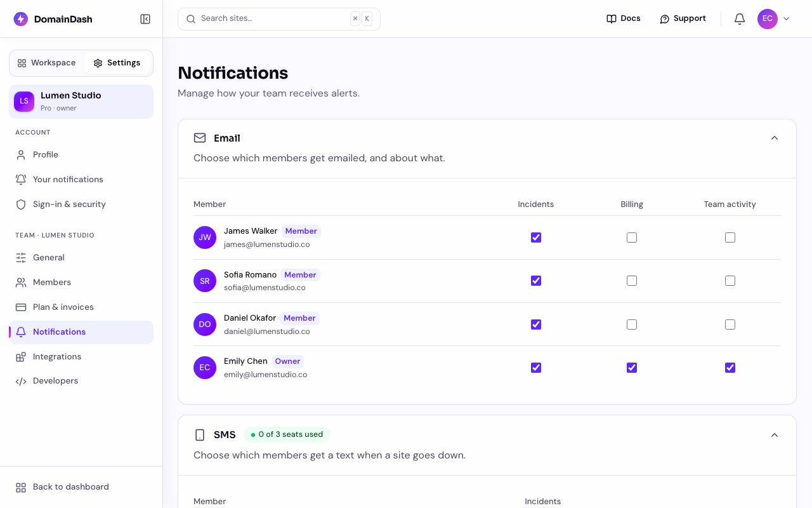Click the Sign-in & security shield icon
Image resolution: width=812 pixels, height=508 pixels.
[21, 204]
